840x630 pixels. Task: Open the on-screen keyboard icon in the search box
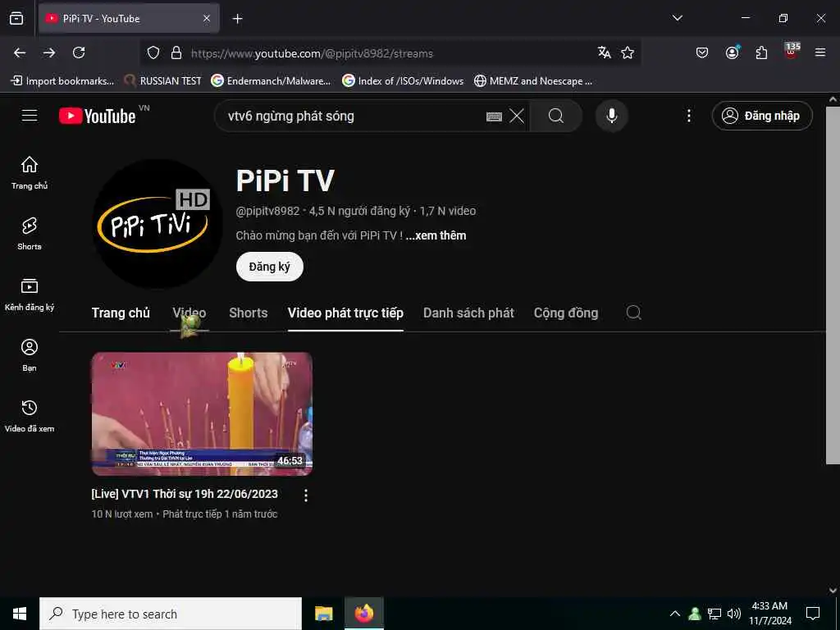pyautogui.click(x=493, y=116)
